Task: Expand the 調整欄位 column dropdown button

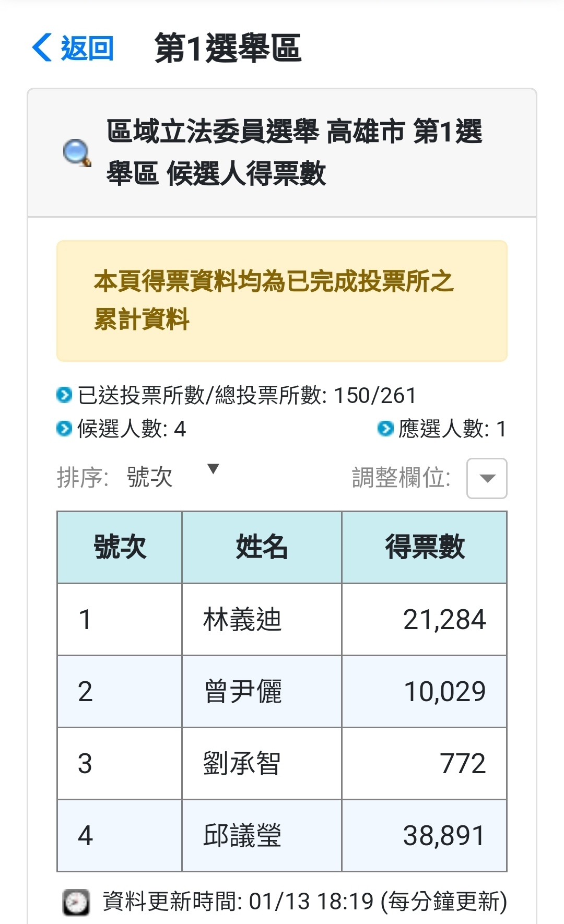Action: 487,478
